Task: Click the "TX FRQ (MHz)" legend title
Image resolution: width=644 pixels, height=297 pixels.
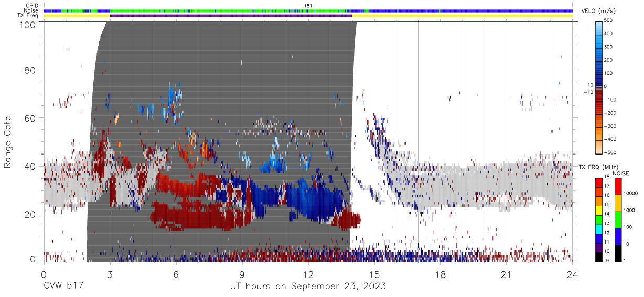Action: point(598,167)
